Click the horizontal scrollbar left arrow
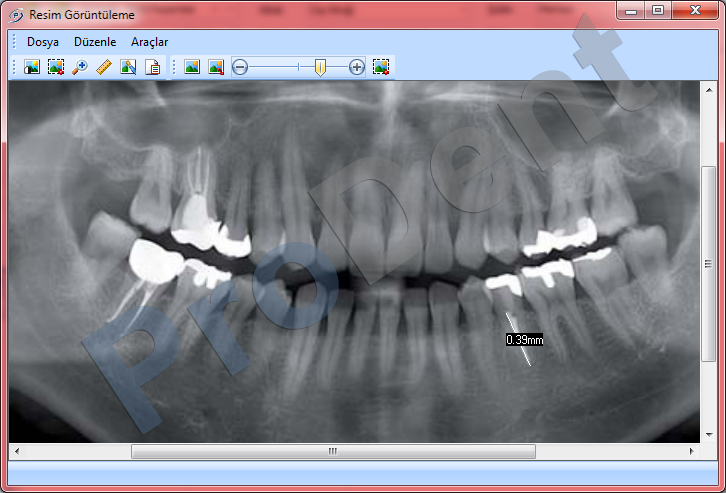726x493 pixels. coord(17,451)
